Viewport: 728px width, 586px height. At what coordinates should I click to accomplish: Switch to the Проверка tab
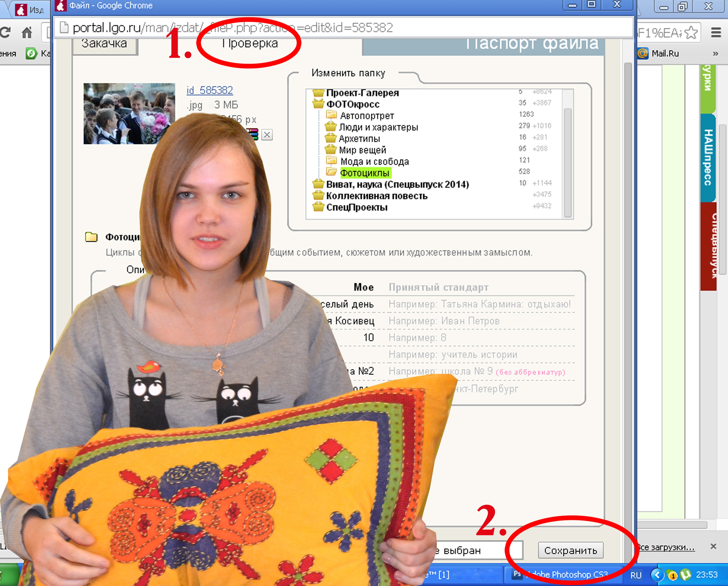250,43
